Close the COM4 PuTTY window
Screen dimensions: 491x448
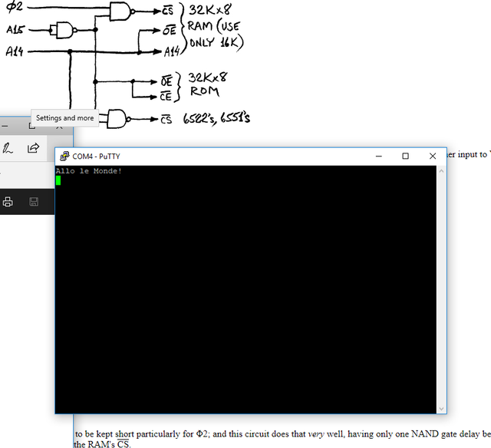pos(433,156)
